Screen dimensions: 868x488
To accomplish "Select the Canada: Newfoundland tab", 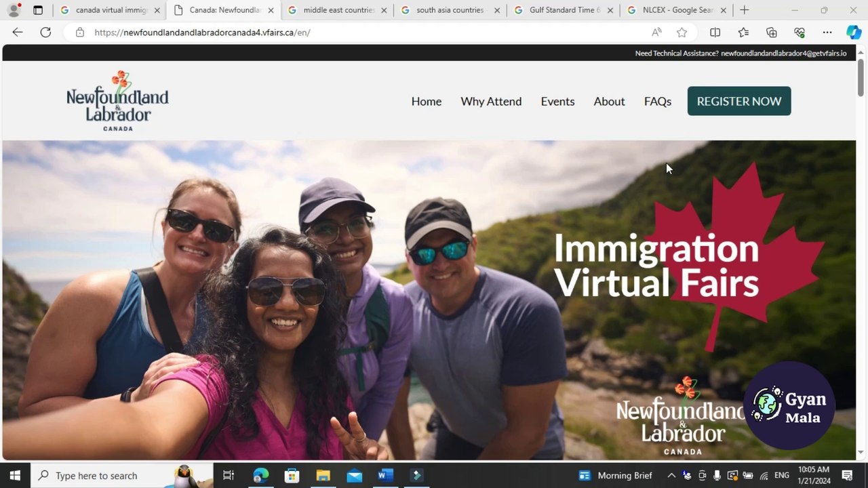I will [224, 10].
